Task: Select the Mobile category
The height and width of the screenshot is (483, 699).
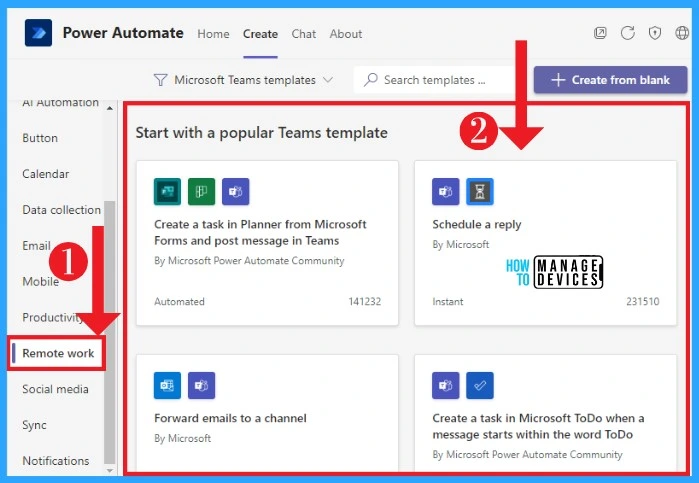Action: click(x=41, y=281)
